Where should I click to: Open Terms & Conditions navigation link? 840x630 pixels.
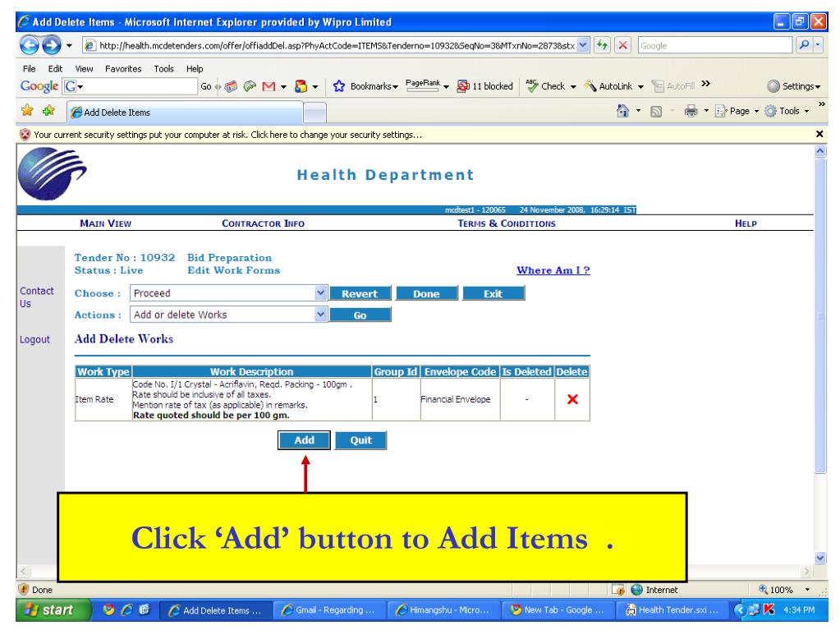(x=507, y=223)
